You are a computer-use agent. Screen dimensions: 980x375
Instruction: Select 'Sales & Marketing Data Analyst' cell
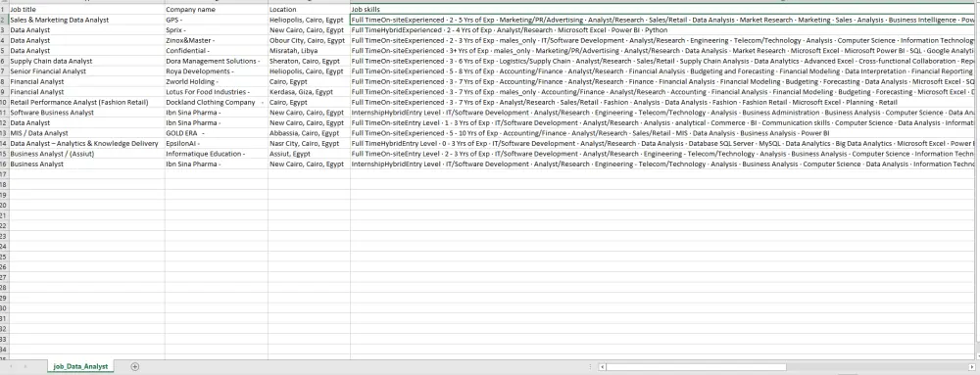pyautogui.click(x=87, y=20)
